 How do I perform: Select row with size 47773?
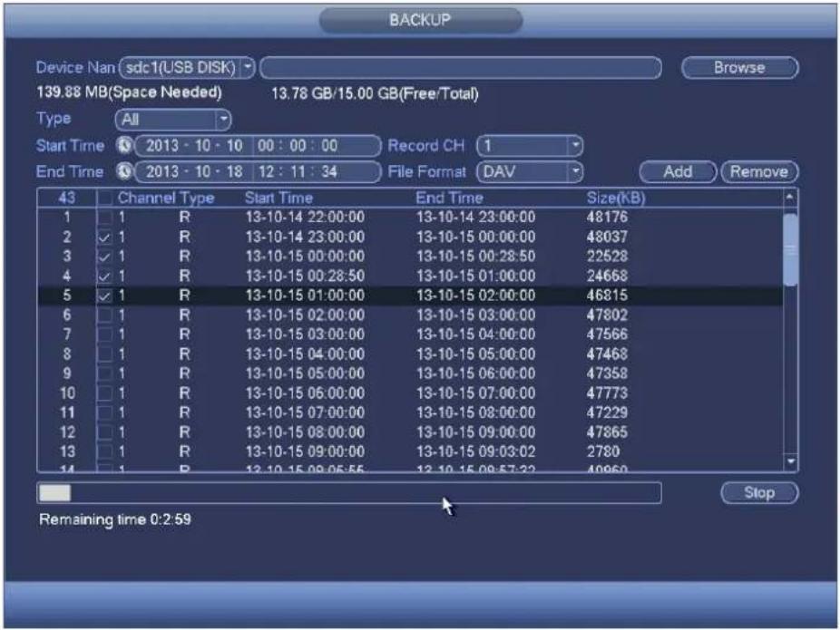[x=410, y=393]
